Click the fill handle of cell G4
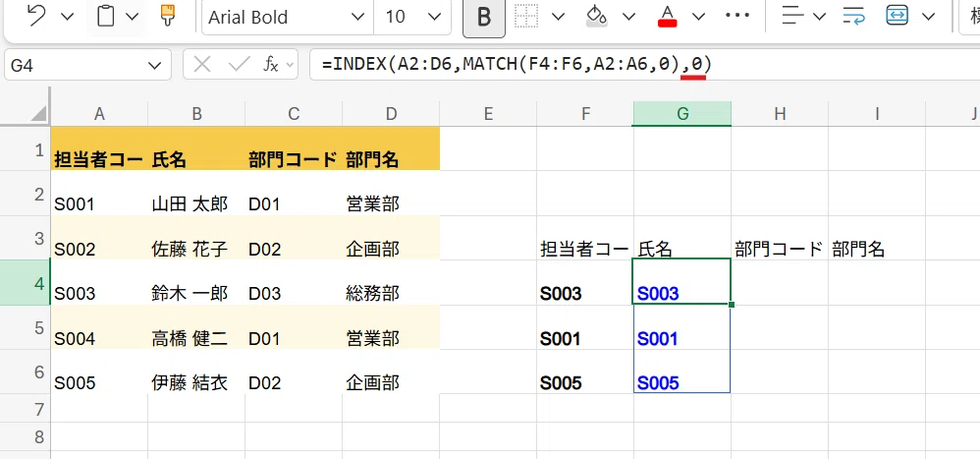The width and height of the screenshot is (980, 459). pyautogui.click(x=732, y=305)
